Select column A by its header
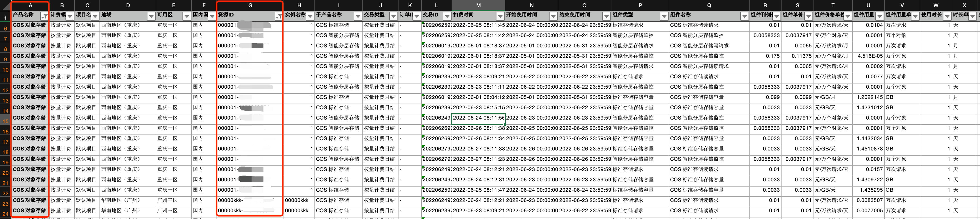Image resolution: width=980 pixels, height=219 pixels. (x=30, y=5)
